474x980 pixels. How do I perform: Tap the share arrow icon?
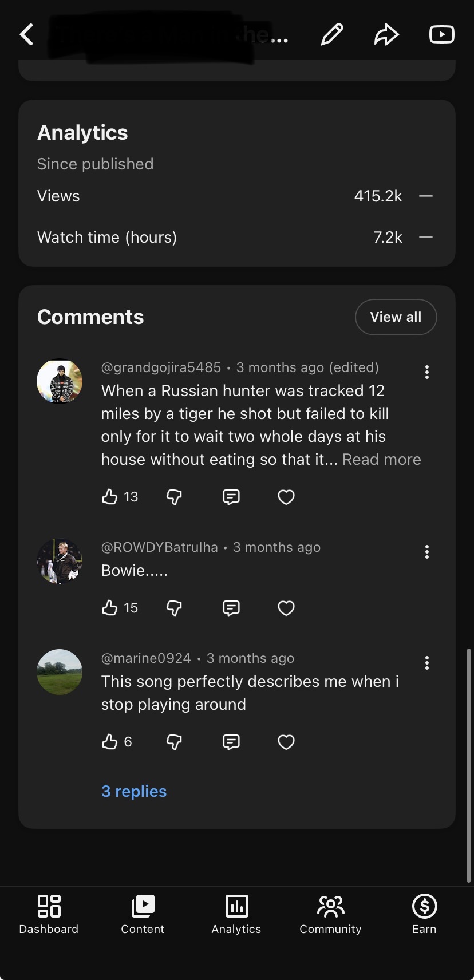point(386,34)
